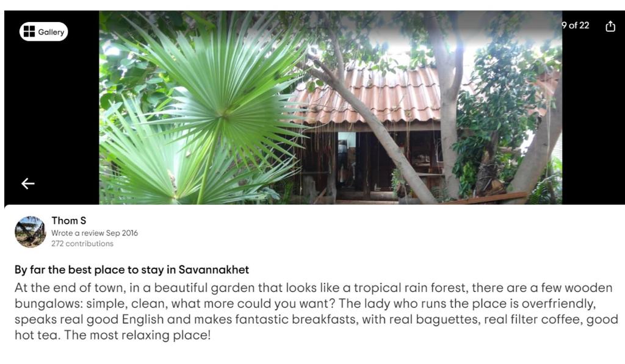Image resolution: width=625 pixels, height=364 pixels.
Task: Click the review title about Savannakhet
Action: coord(132,269)
